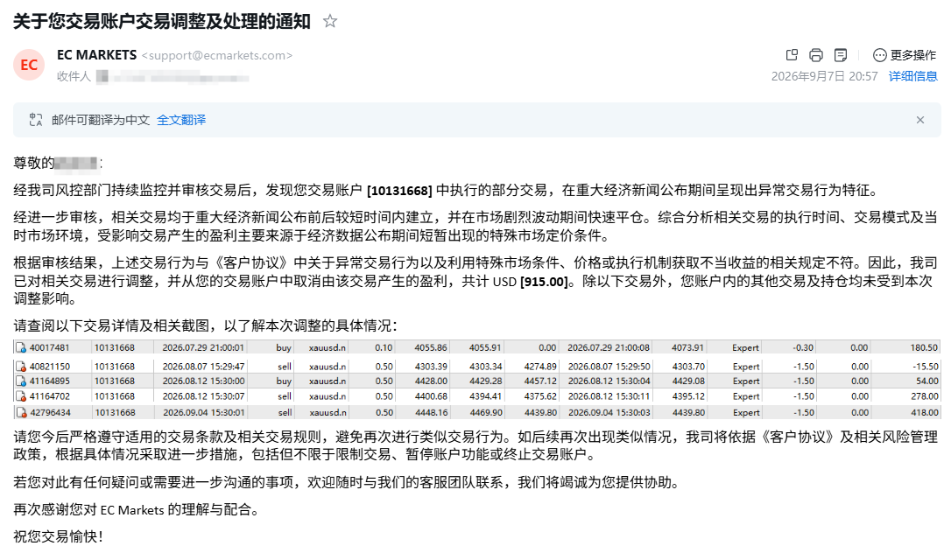Select ticket number 40017481

50,348
